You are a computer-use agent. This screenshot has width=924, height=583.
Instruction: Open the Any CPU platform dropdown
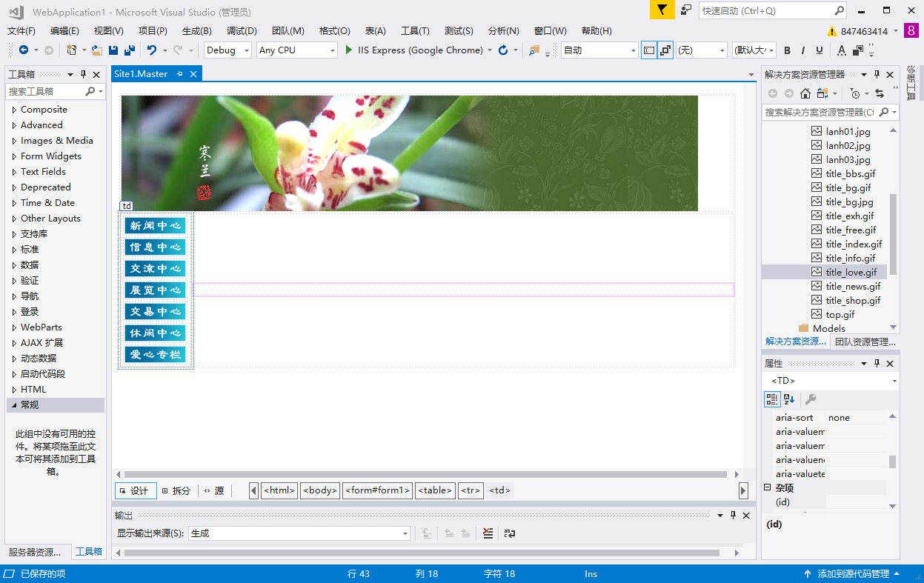coord(296,50)
